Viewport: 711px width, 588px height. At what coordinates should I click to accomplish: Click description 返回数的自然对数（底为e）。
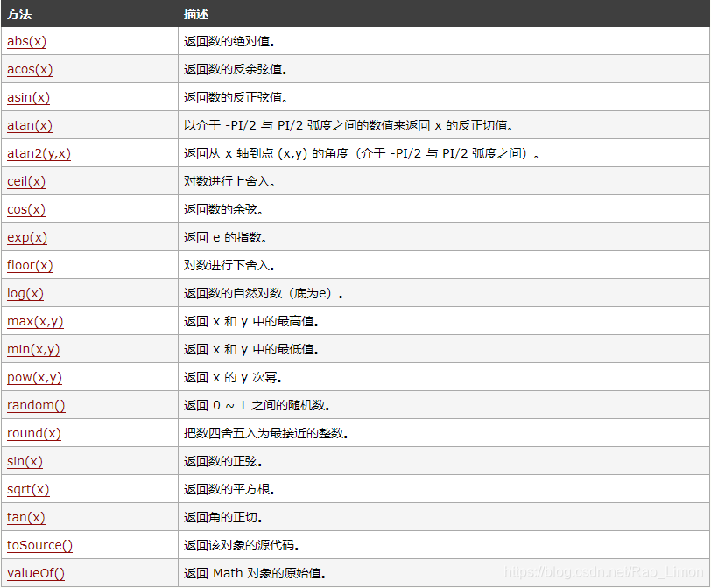click(264, 293)
